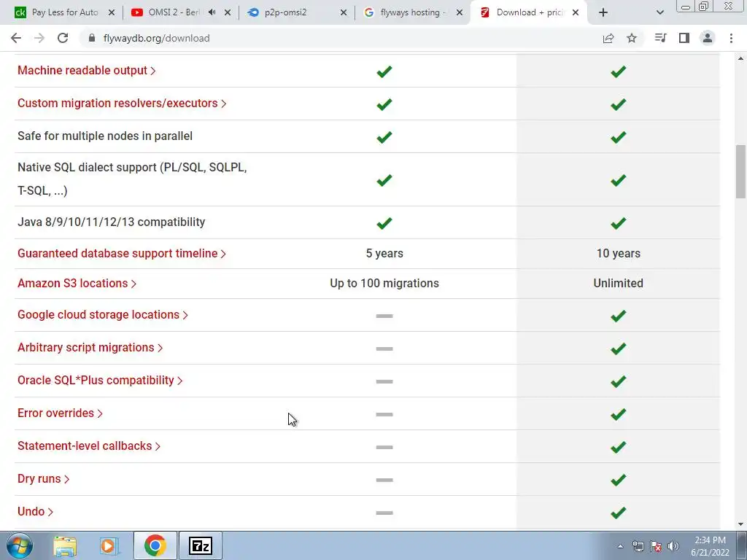Open Custom migration resolvers/executors link

coord(122,104)
